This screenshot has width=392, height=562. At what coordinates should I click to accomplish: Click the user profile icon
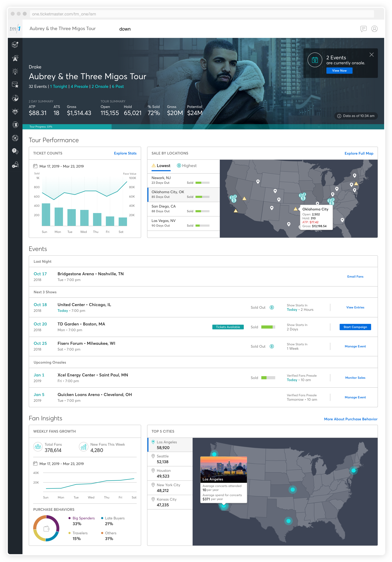[x=374, y=29]
